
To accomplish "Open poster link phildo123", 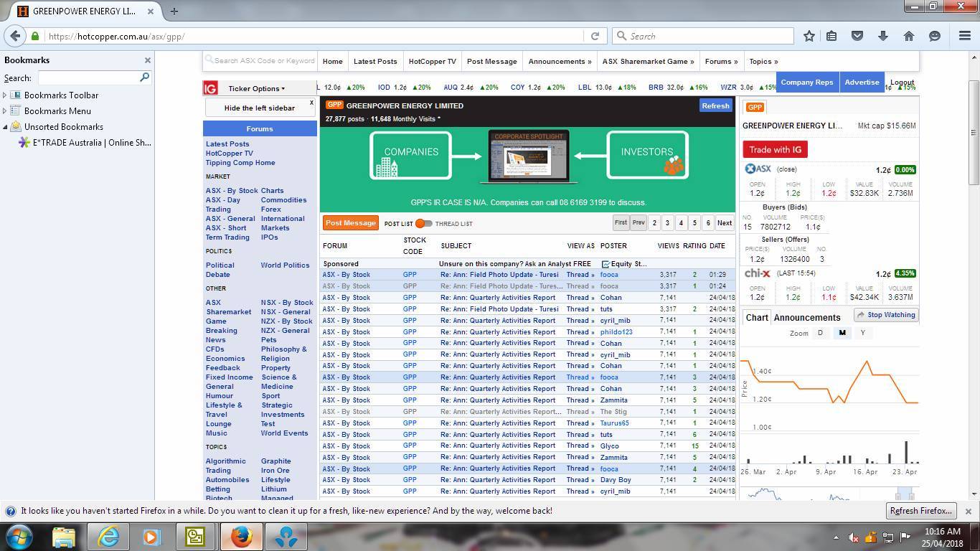I will 616,331.
